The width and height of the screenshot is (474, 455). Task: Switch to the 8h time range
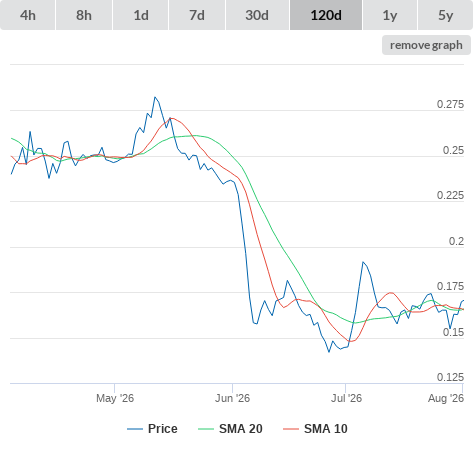(84, 15)
